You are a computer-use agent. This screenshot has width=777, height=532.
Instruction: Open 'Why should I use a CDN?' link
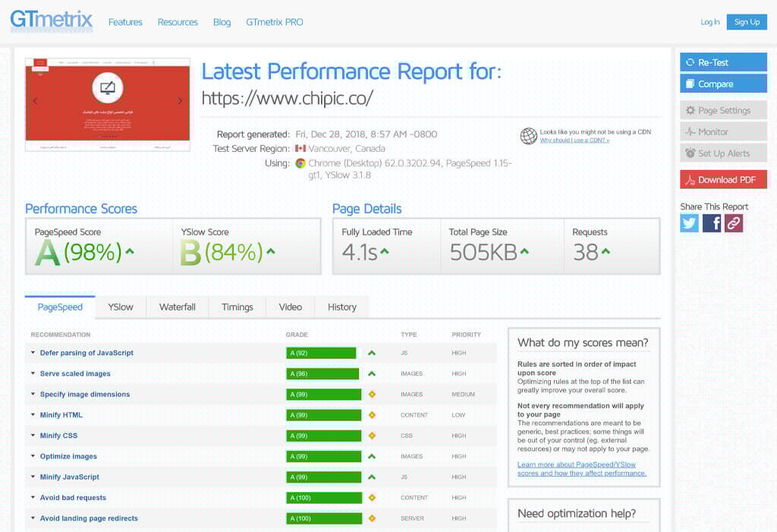574,140
